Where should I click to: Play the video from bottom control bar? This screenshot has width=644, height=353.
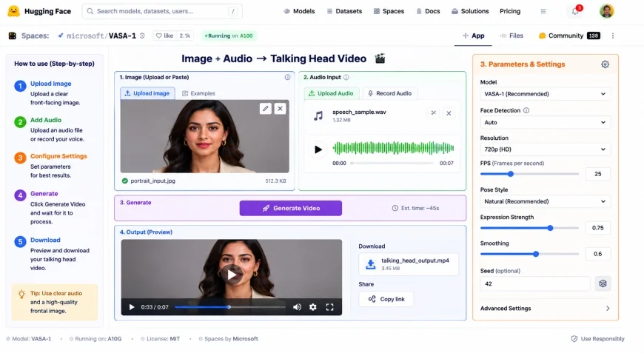click(x=132, y=307)
